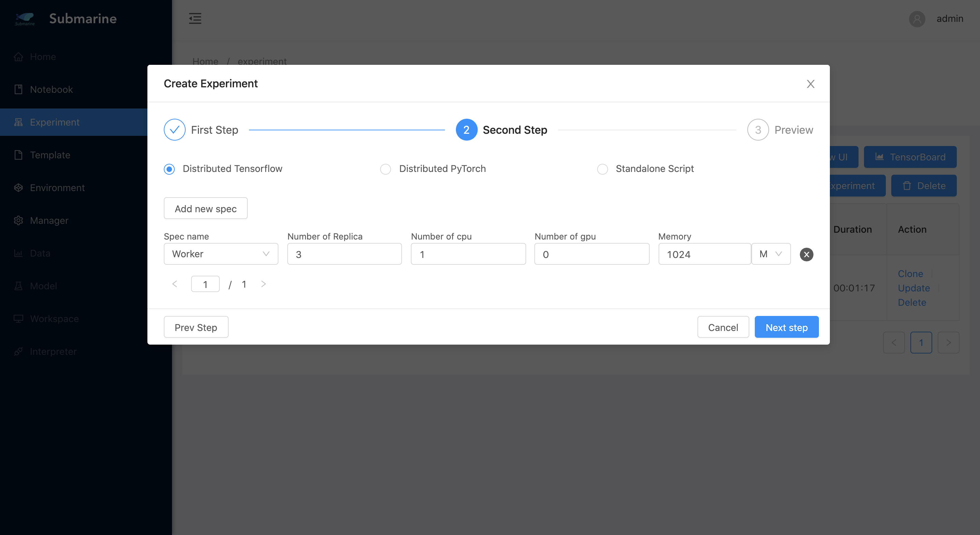This screenshot has width=980, height=535.
Task: Click the Number of Replica input field
Action: [x=344, y=254]
